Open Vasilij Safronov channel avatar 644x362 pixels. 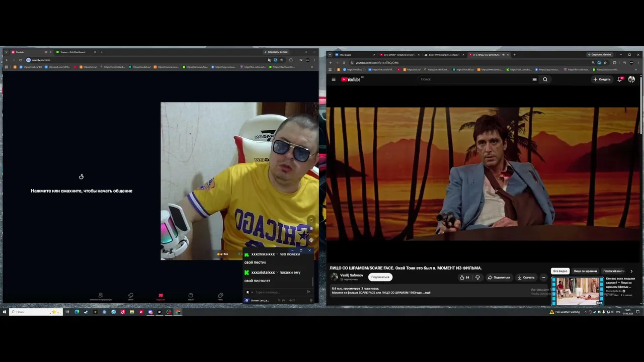(334, 277)
